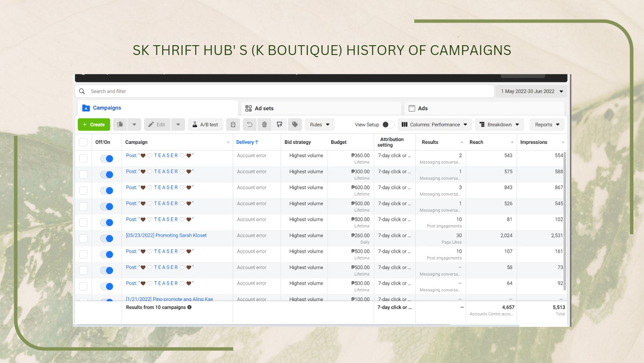Switch off the campaign with reach 58
Screen dimensions: 644x363
106,270
